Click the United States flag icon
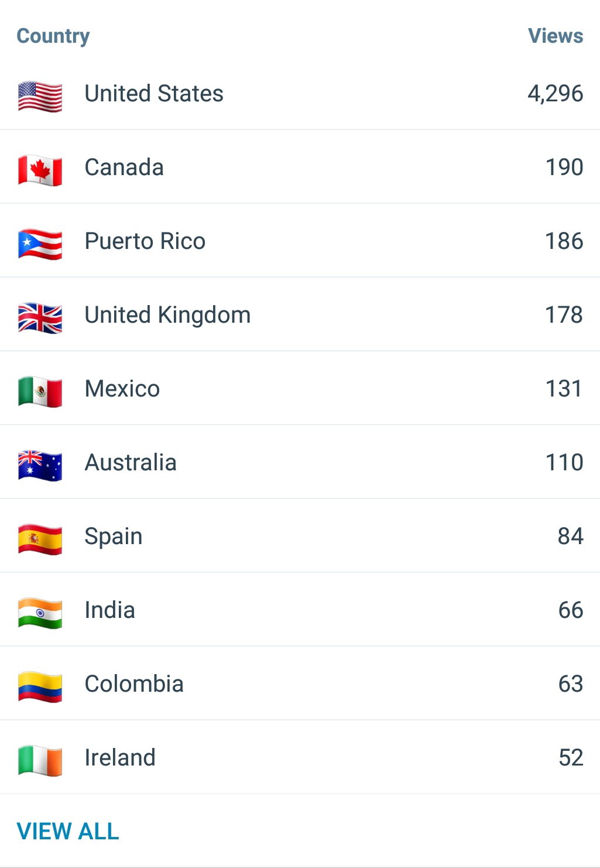This screenshot has width=600, height=868. (x=40, y=95)
